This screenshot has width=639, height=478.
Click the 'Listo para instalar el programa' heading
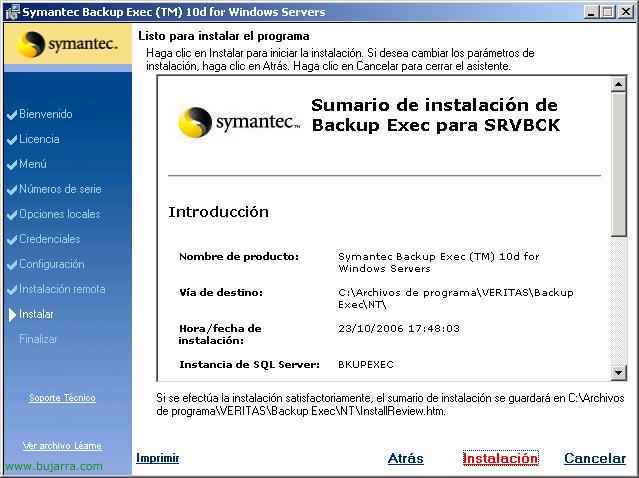pyautogui.click(x=224, y=36)
